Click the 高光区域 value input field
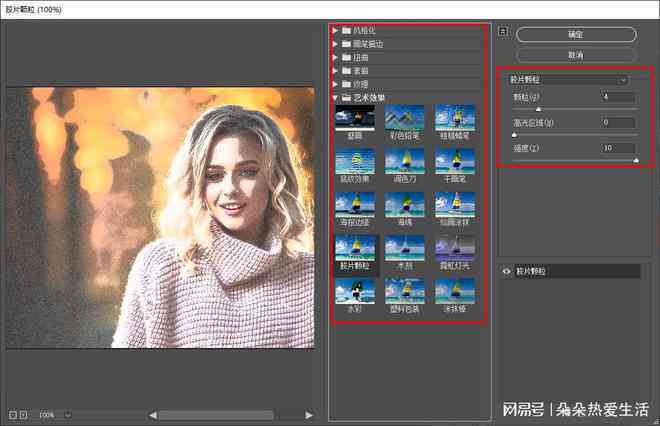Viewport: 660px width, 426px height. [617, 122]
